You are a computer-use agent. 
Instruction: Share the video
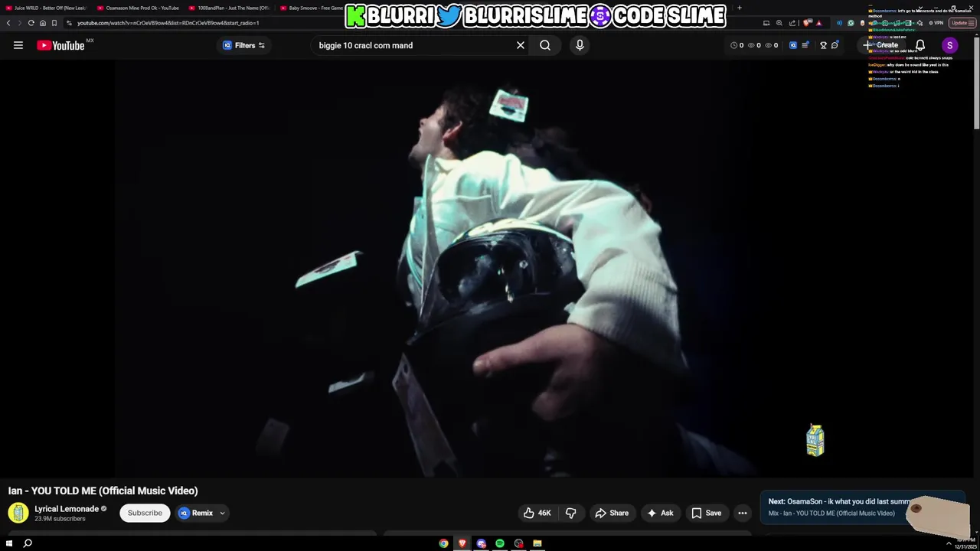(612, 513)
